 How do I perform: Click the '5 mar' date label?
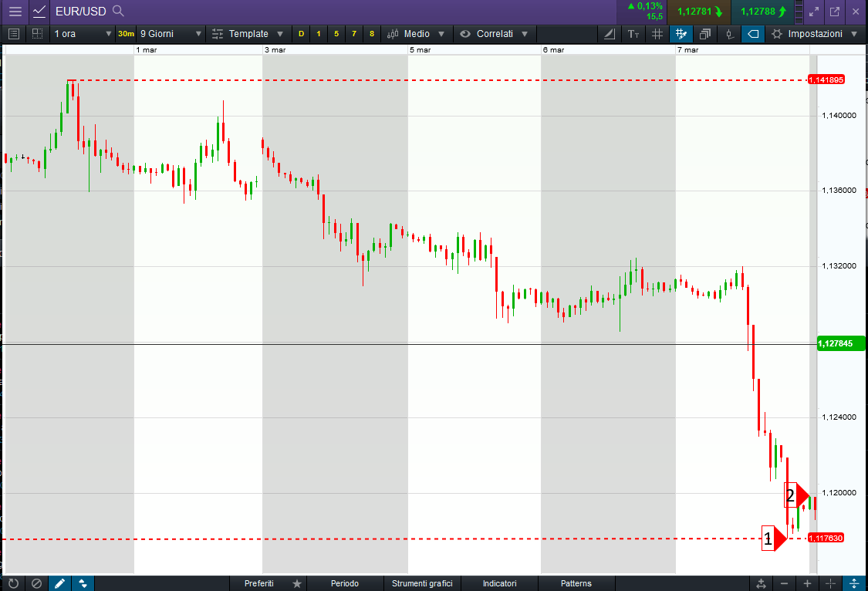pos(420,50)
